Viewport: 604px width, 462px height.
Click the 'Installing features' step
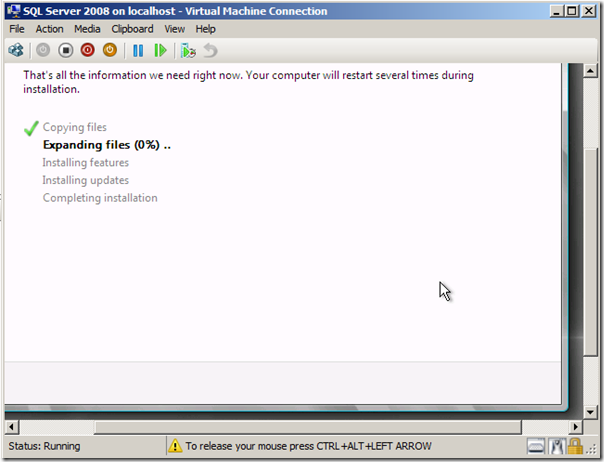[86, 163]
